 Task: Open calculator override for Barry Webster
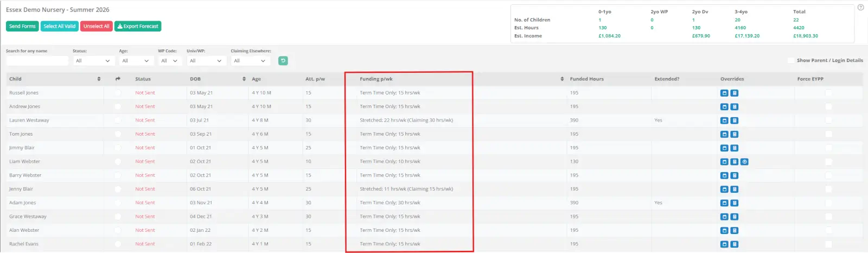tap(734, 175)
